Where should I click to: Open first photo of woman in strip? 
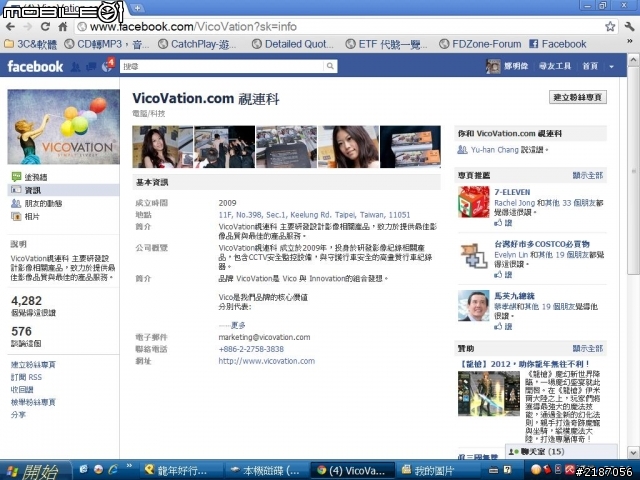[x=162, y=147]
